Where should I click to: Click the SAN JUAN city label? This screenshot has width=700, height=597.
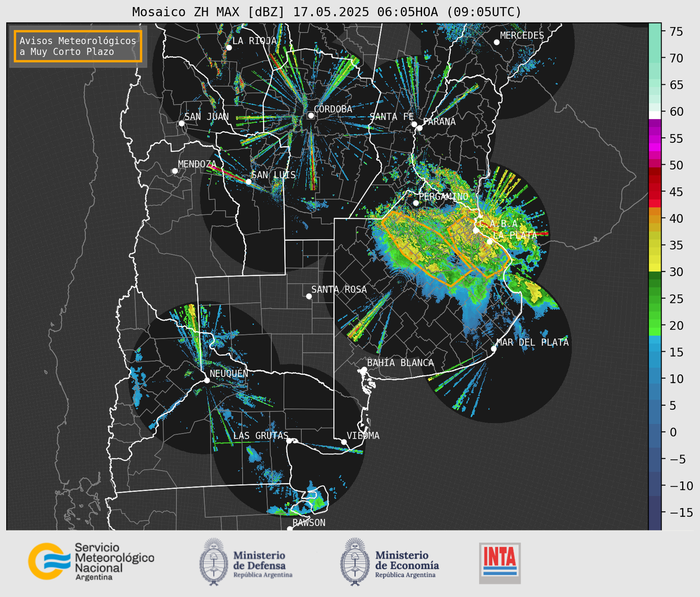click(x=207, y=117)
